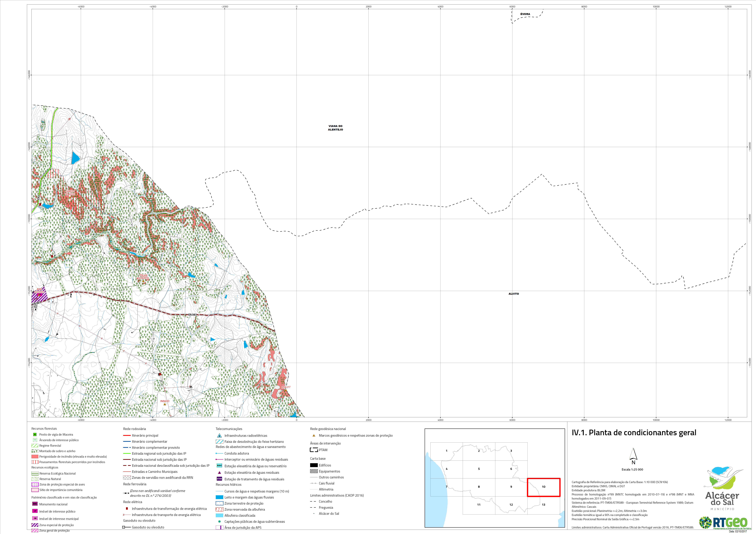756x534 pixels.
Task: Click the Itinerário principal red line symbol
Action: click(127, 435)
